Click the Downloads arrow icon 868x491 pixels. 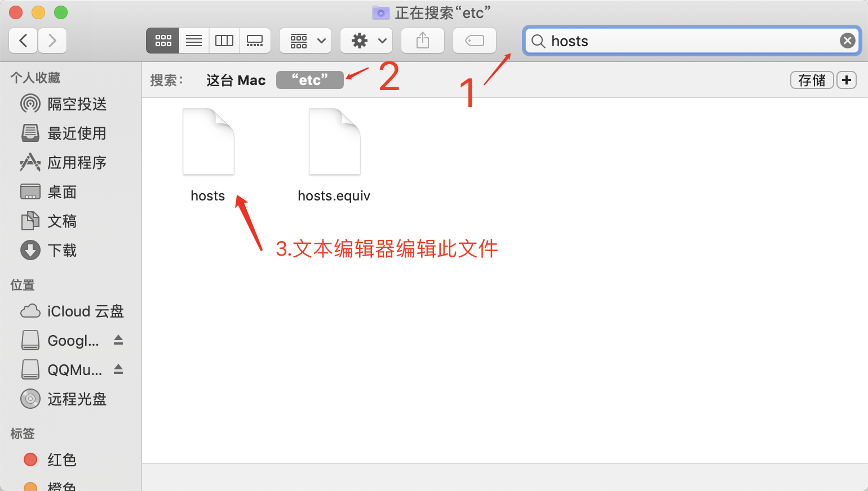point(30,250)
